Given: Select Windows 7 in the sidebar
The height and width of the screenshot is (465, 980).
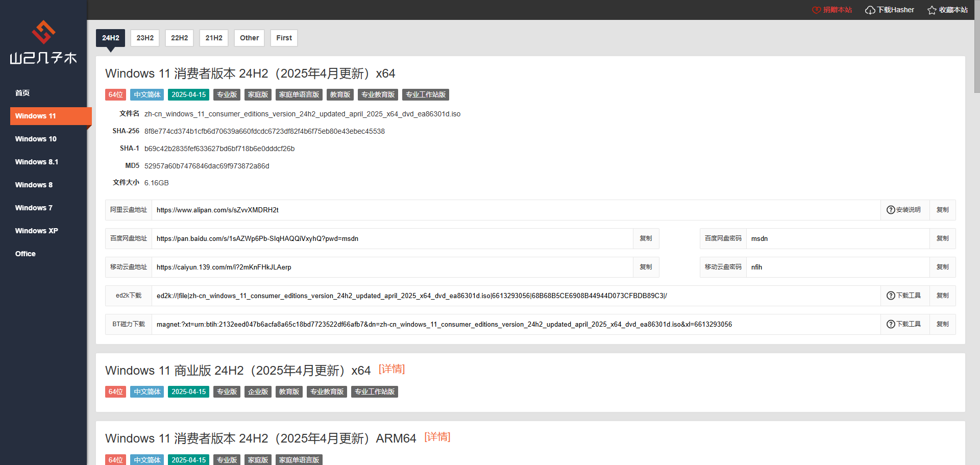Looking at the screenshot, I should (48, 208).
